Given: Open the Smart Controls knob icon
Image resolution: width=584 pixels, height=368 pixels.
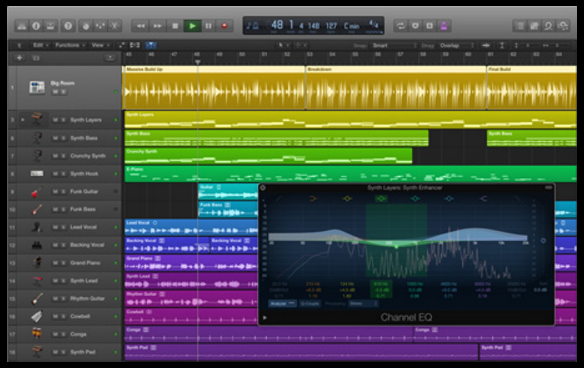Looking at the screenshot, I should 86,26.
